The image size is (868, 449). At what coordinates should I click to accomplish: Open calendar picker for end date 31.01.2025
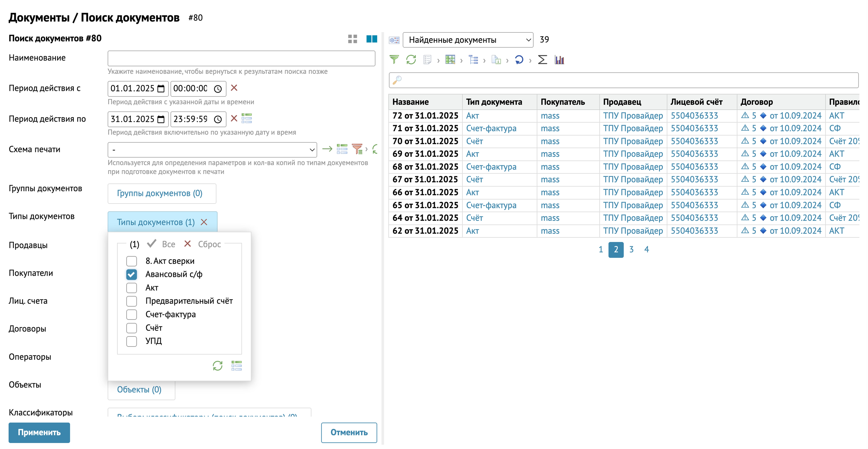tap(161, 119)
